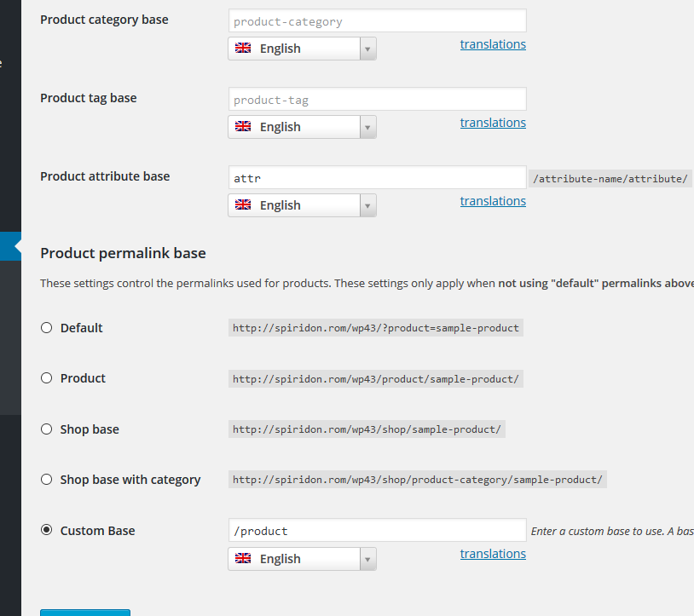Expand language dropdown arrow under Product attribute base

click(x=367, y=205)
